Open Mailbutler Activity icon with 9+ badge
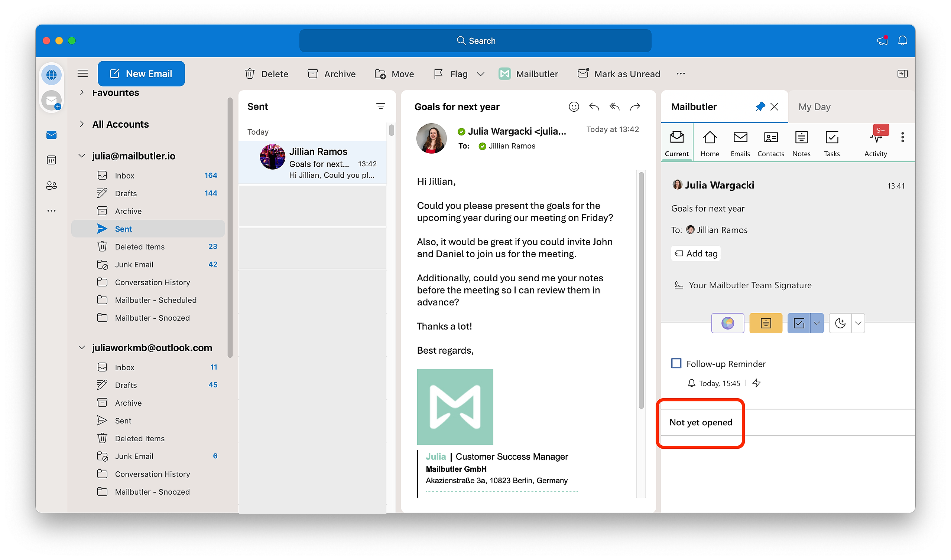 (876, 143)
